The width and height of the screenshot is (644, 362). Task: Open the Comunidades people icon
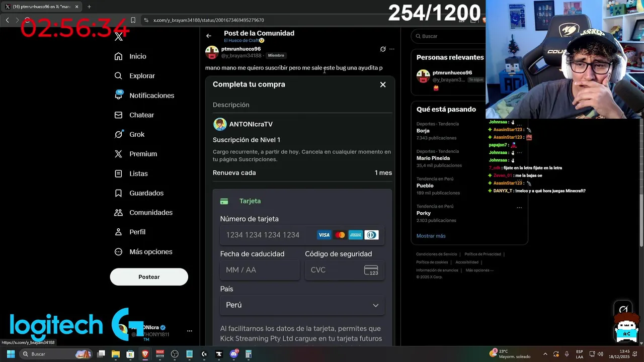tap(118, 213)
